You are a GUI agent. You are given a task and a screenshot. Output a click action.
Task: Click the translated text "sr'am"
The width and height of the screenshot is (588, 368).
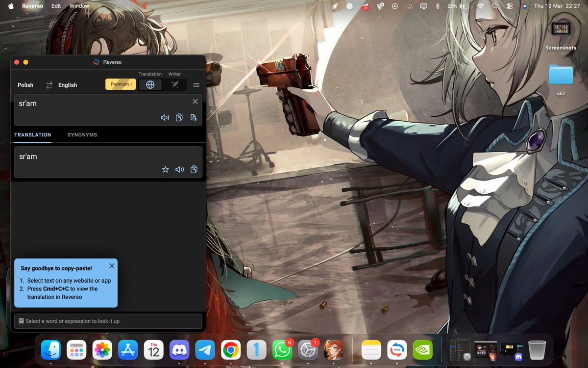(28, 157)
